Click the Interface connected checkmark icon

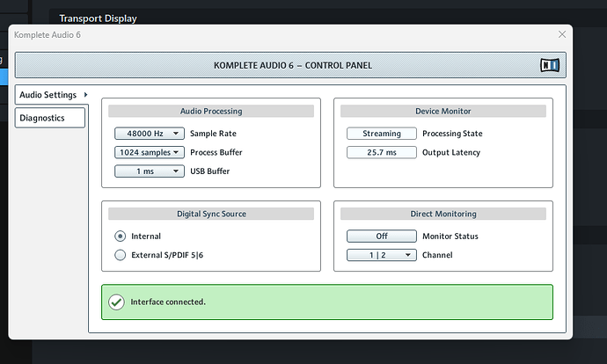[116, 302]
